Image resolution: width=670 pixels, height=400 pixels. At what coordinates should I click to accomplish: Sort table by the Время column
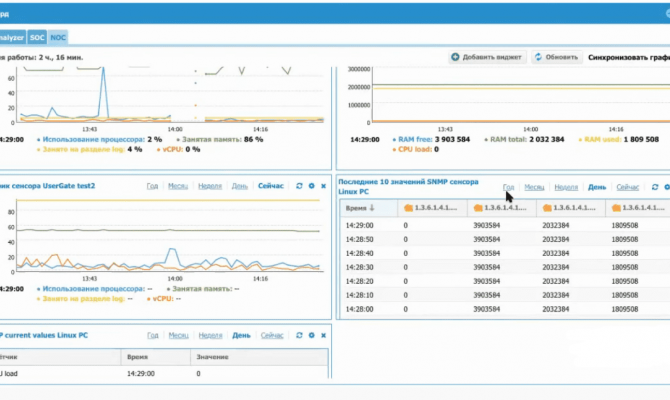point(356,208)
